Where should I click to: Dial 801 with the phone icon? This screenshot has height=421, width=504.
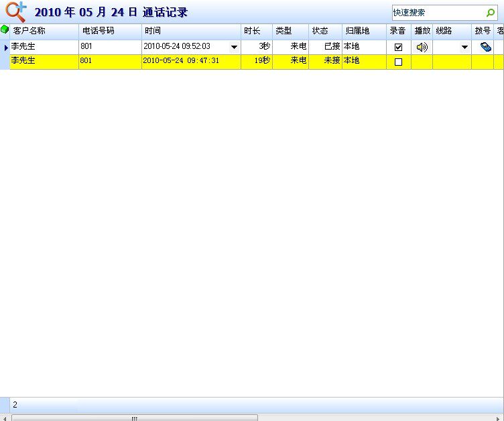485,48
